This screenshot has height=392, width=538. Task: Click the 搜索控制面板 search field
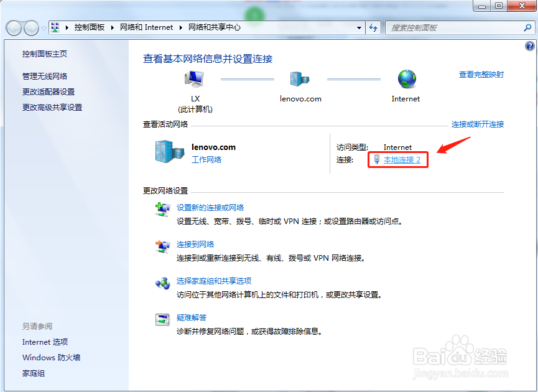(460, 28)
